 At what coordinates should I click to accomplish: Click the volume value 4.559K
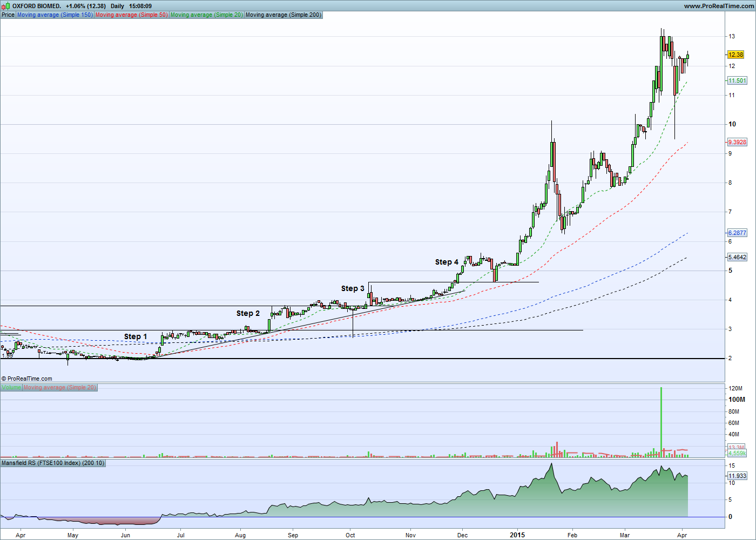click(737, 454)
